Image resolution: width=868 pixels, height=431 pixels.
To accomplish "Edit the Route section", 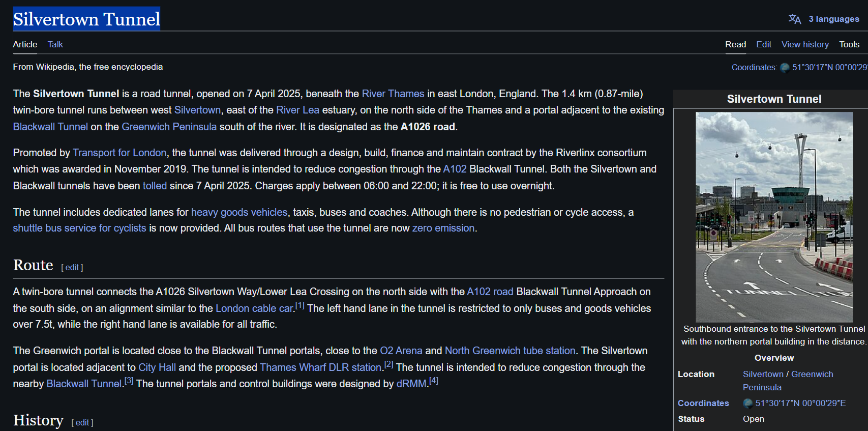I will (72, 267).
